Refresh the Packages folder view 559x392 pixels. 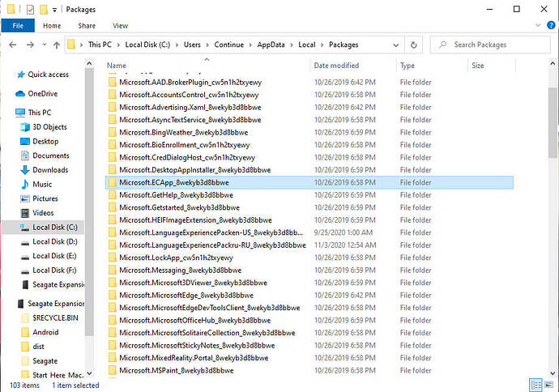point(413,45)
